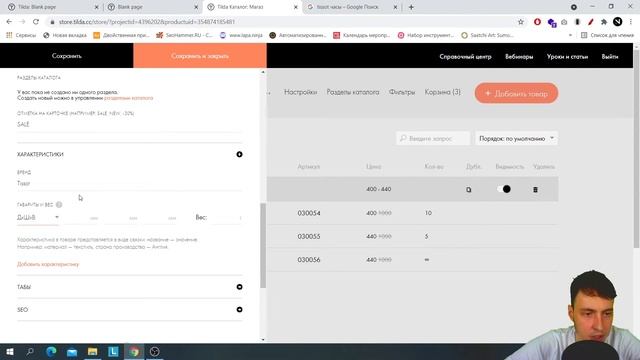Open Windows Start menu

[x=10, y=352]
